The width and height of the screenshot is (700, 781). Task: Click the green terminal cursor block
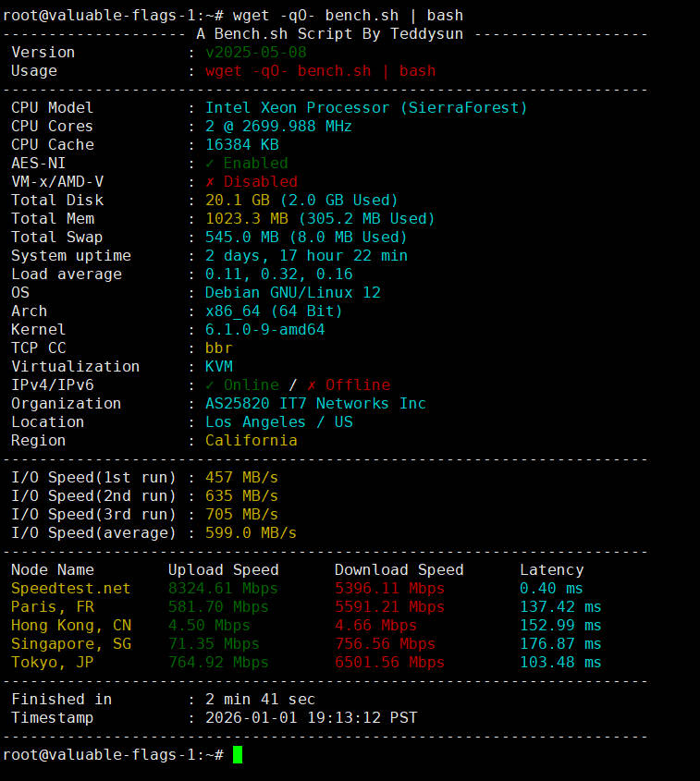click(x=238, y=755)
